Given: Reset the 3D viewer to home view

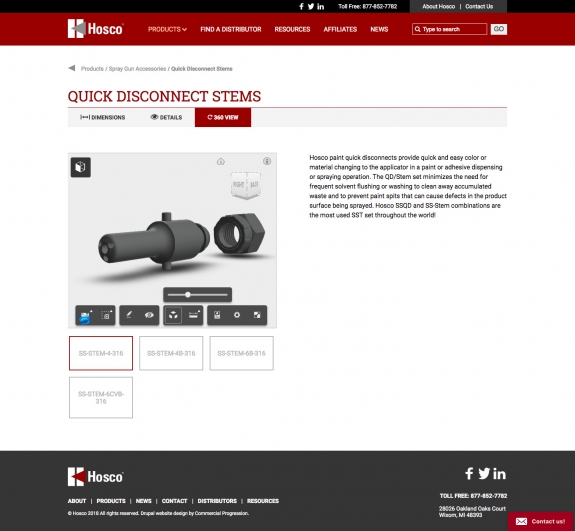Looking at the screenshot, I should [221, 161].
